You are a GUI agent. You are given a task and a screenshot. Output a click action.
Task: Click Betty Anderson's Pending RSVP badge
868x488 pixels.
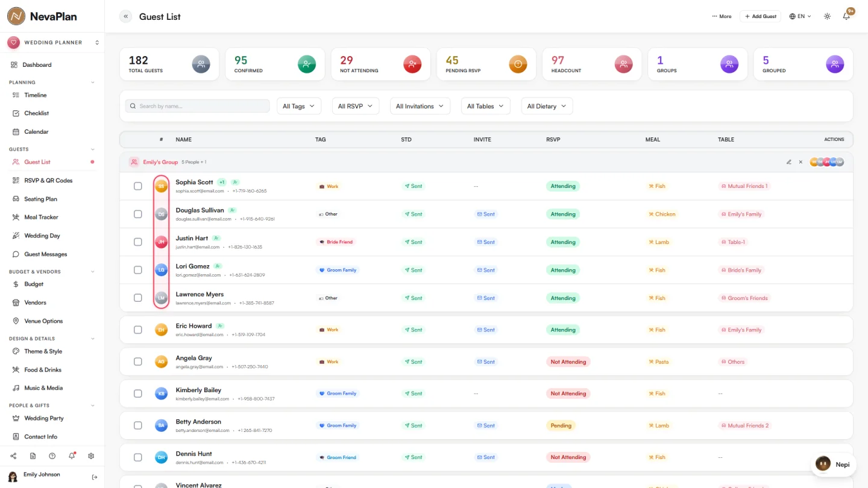coord(561,425)
